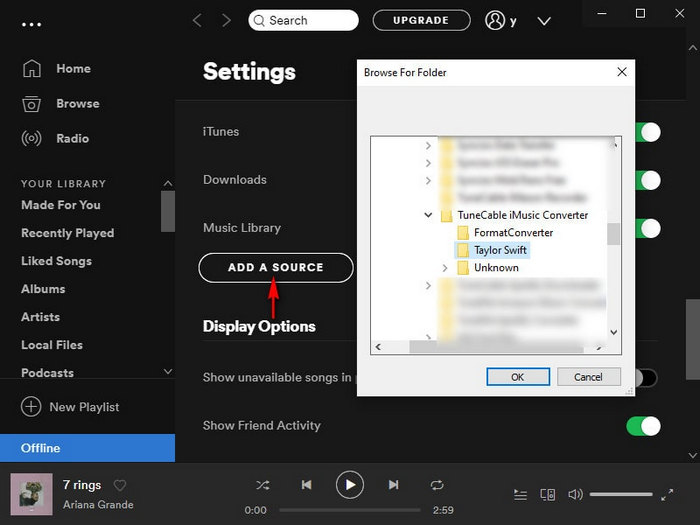Toggle the Music Library source switch
Image resolution: width=700 pixels, height=525 pixels.
click(x=647, y=229)
